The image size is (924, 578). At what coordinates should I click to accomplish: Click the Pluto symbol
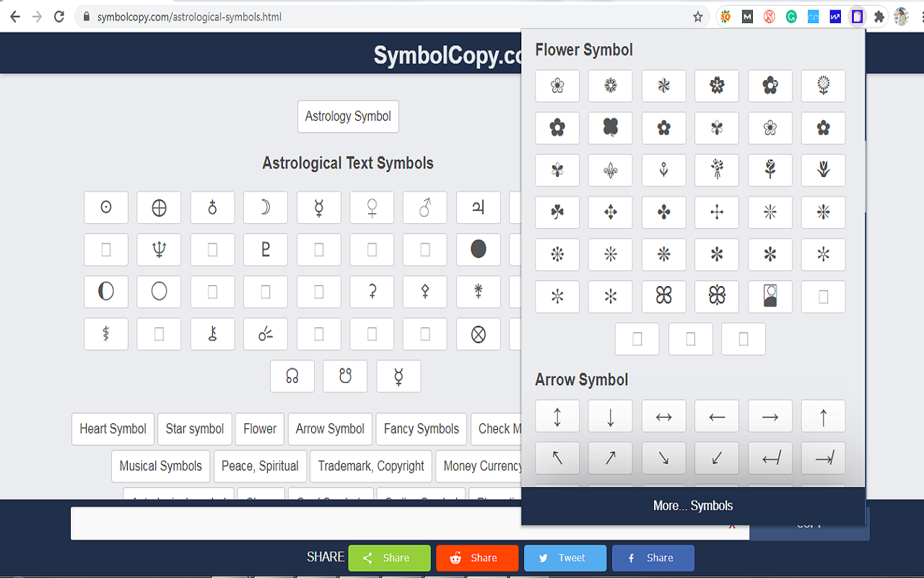[x=266, y=249]
